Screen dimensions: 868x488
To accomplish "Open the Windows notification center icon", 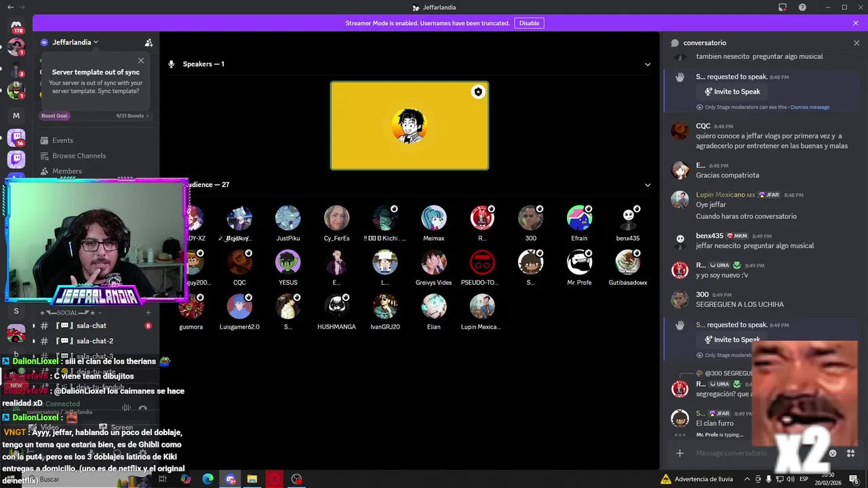I will (854, 479).
